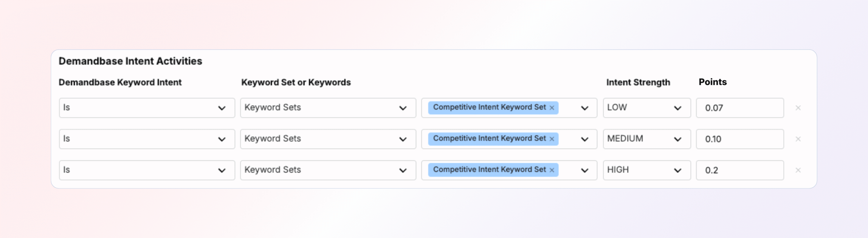Remove keyword set tag in MEDIUM row
The image size is (868, 238).
552,139
